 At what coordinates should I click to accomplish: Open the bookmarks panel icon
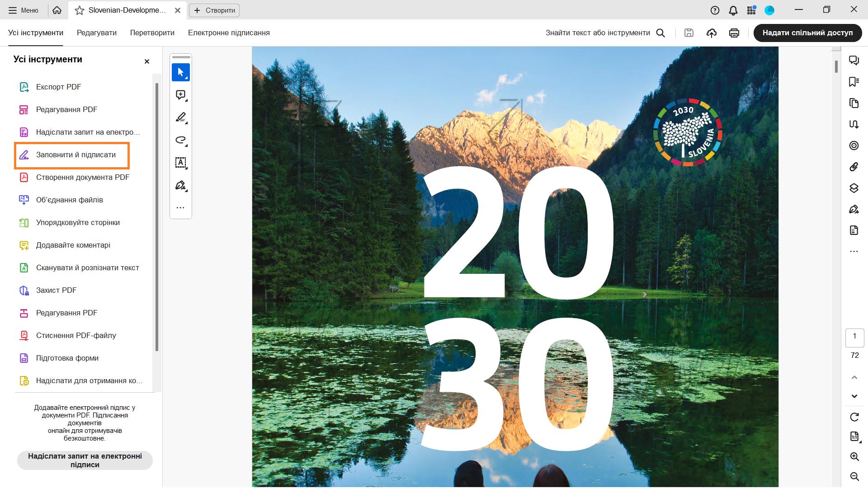(x=854, y=82)
